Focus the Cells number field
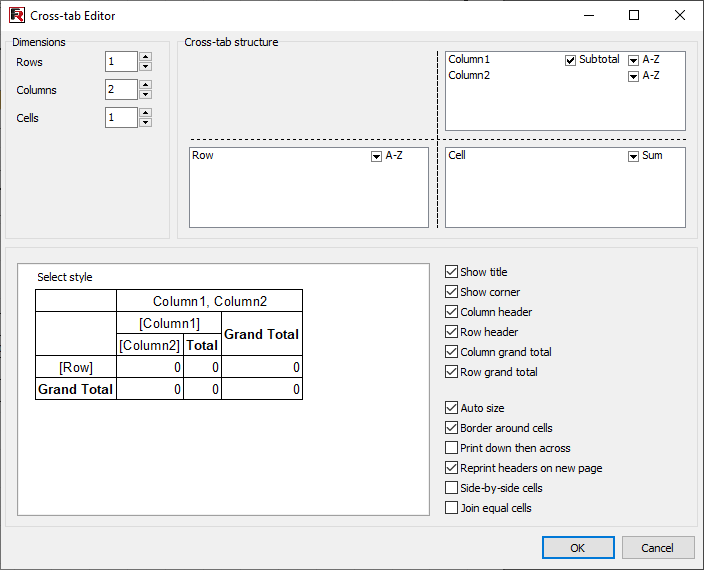This screenshot has width=704, height=570. coord(121,117)
